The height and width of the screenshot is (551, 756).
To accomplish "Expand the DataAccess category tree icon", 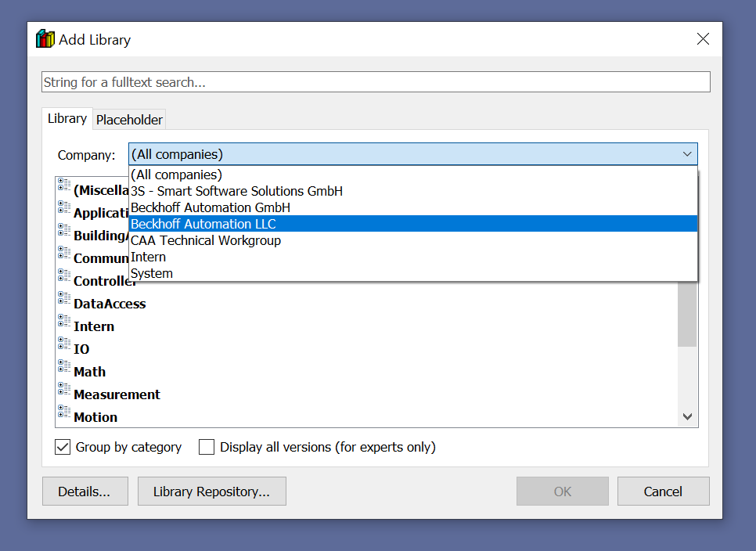I will [x=64, y=297].
